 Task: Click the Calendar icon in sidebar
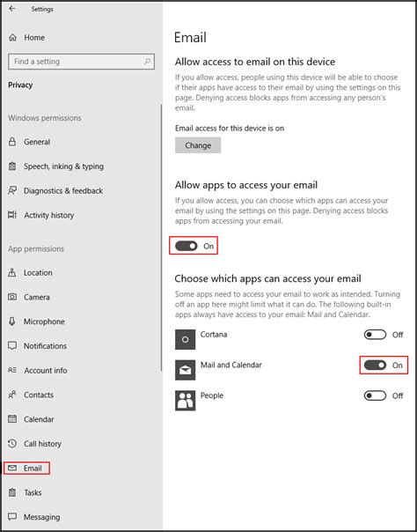pos(12,419)
